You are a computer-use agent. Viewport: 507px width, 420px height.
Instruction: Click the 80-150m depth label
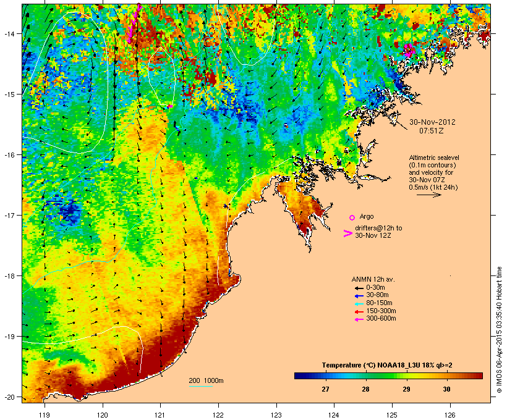(379, 303)
